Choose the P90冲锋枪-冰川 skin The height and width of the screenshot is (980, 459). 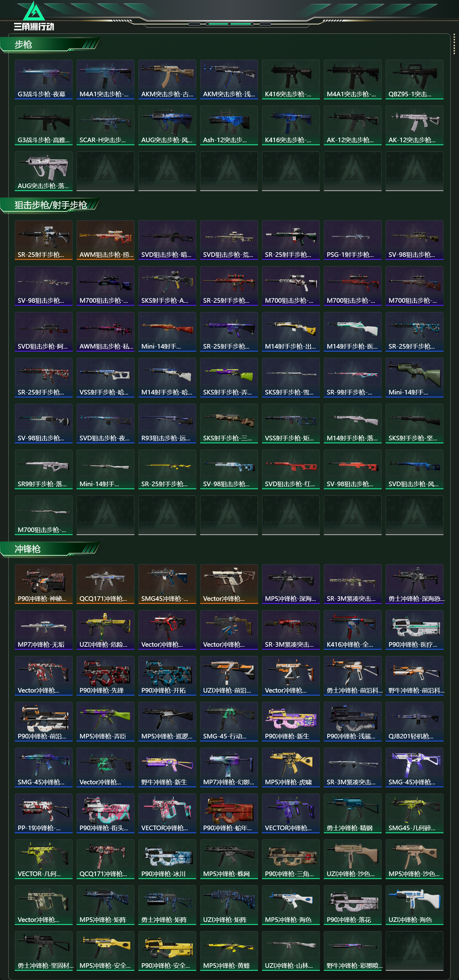(167, 860)
